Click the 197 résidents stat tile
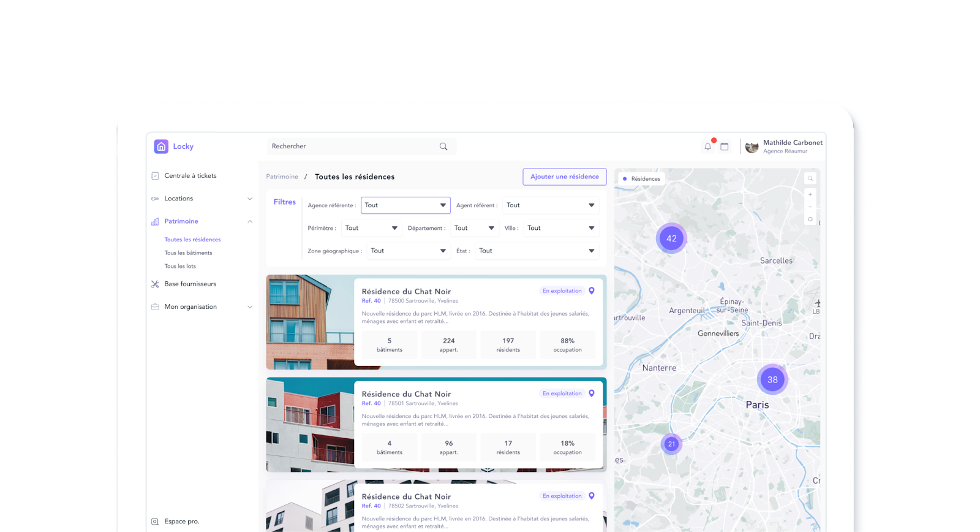The width and height of the screenshot is (980, 532). click(508, 345)
